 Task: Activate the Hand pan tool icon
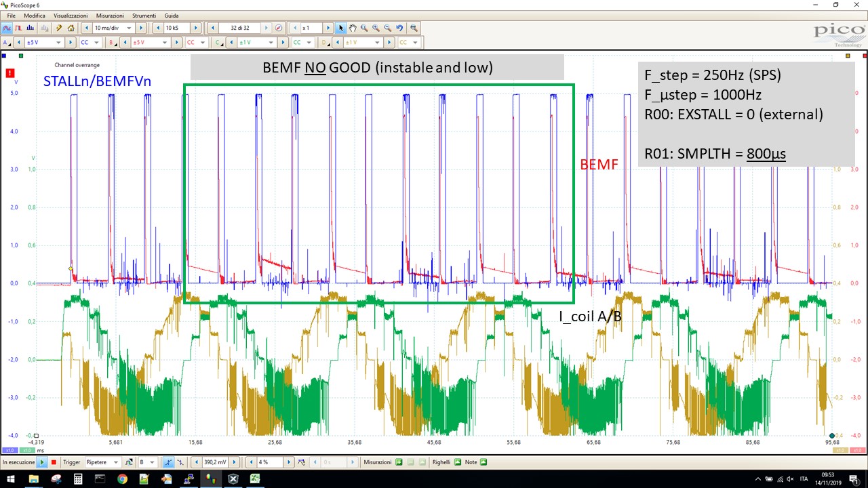click(x=353, y=28)
